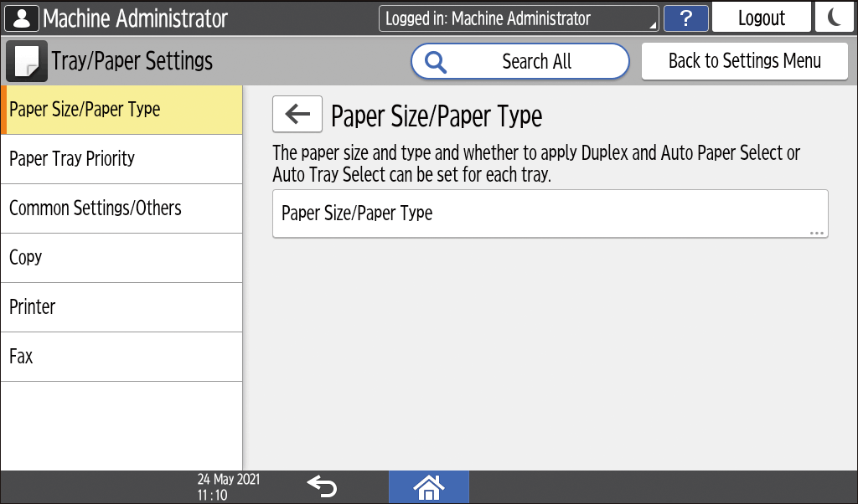Screen dimensions: 858x504
Task: Click the magnifier Search All button
Action: 519,61
